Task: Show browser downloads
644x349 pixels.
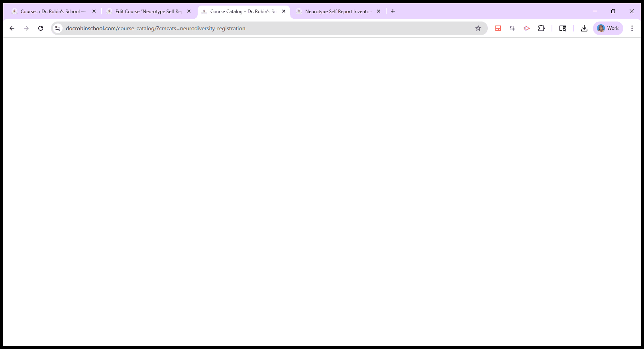Action: [584, 28]
